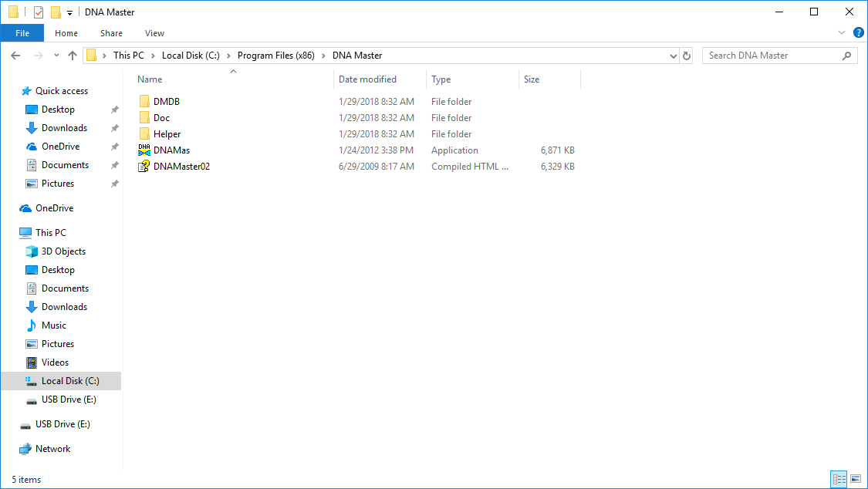Switch to large icons view in status bar

pos(856,479)
